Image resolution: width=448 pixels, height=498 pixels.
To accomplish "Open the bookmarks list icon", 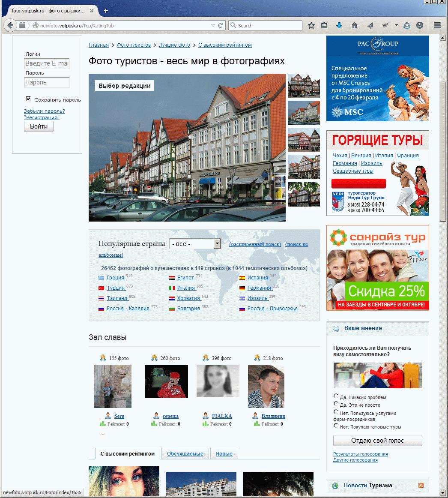I will tap(324, 25).
